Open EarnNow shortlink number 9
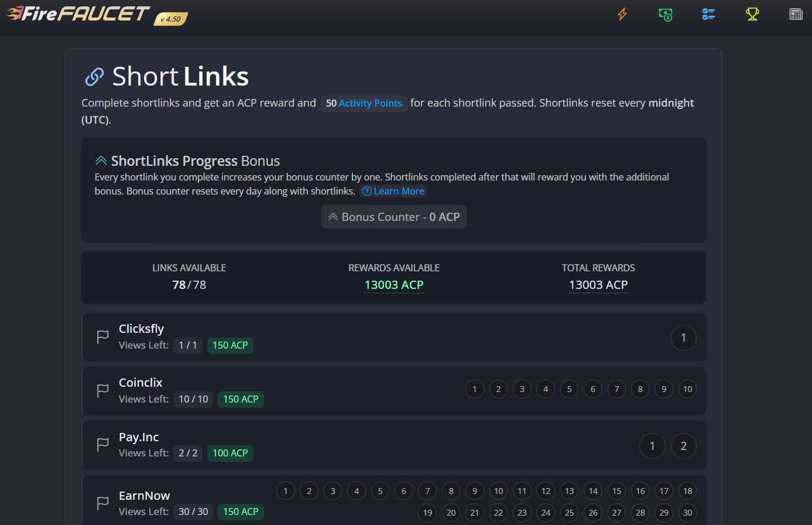The image size is (812, 525). point(475,491)
